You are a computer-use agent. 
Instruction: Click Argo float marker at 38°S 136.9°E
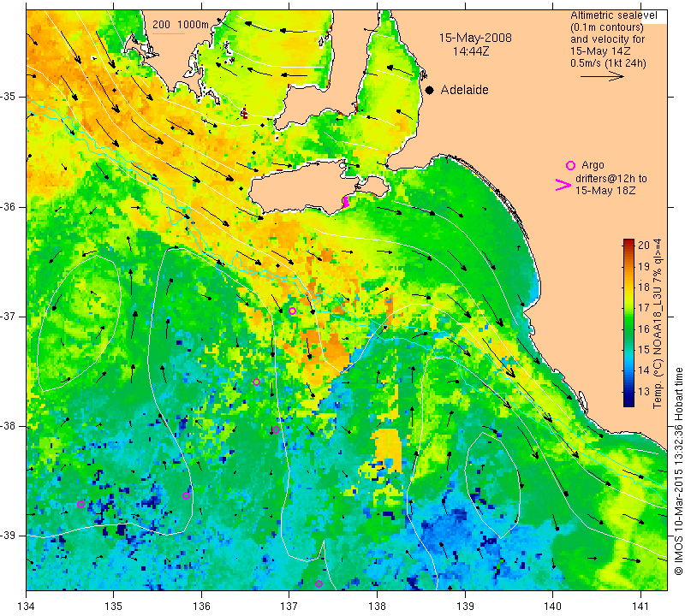[276, 429]
